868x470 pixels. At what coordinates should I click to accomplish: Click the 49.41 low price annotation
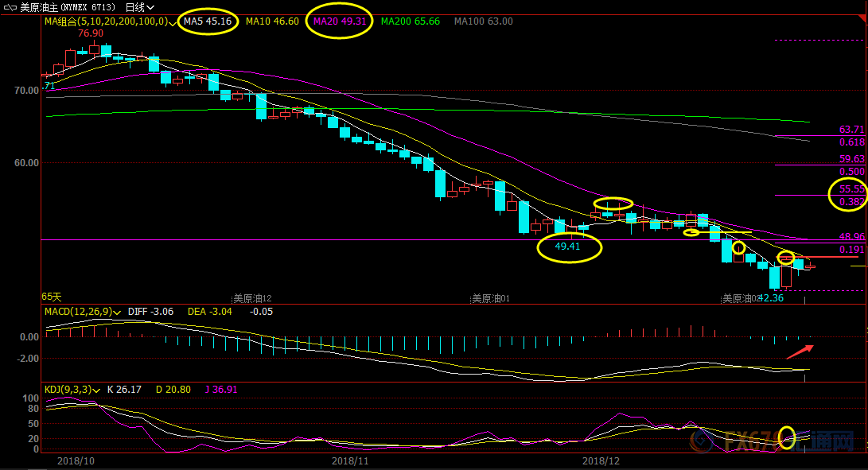click(x=568, y=247)
